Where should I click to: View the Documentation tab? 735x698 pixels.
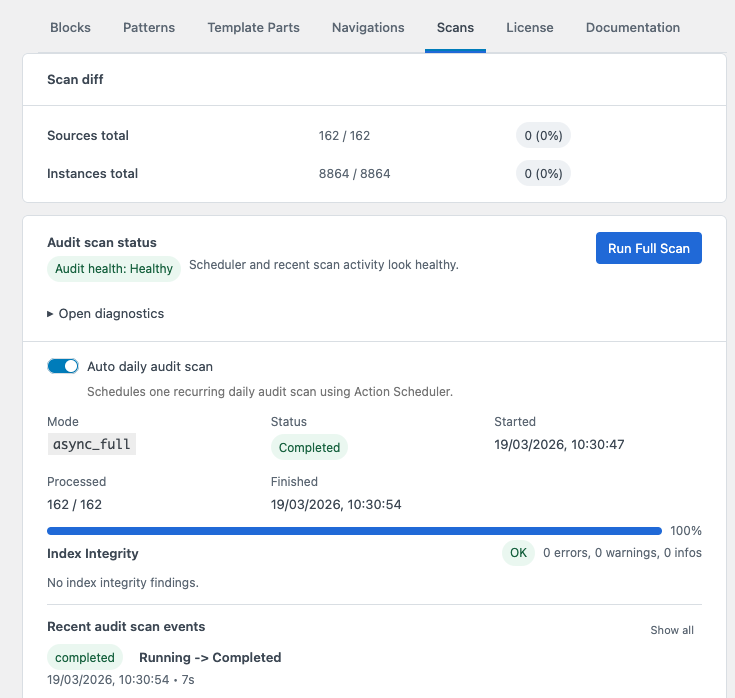tap(632, 28)
